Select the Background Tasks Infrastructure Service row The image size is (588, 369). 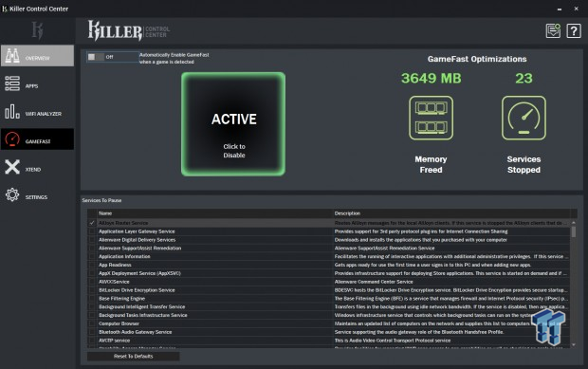click(328, 315)
